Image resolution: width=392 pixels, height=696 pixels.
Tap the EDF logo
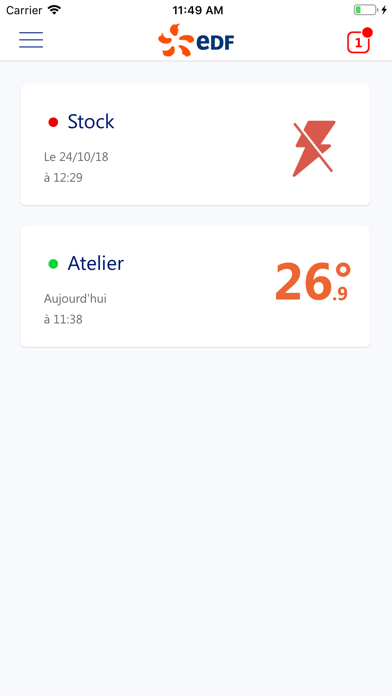coord(196,41)
